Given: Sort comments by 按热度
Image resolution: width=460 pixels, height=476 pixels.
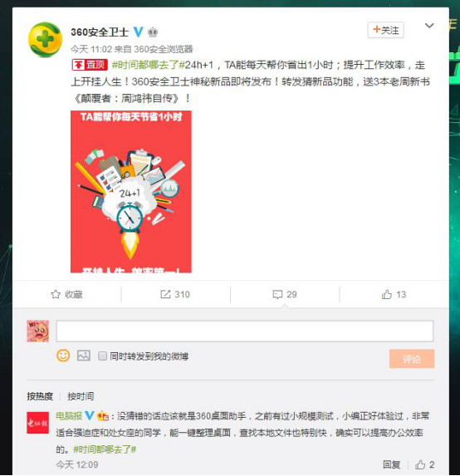Looking at the screenshot, I should (x=40, y=396).
